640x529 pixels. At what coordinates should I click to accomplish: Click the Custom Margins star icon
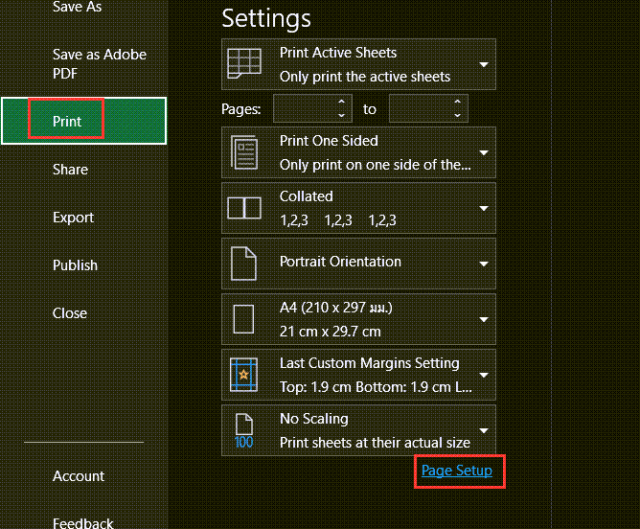point(244,375)
